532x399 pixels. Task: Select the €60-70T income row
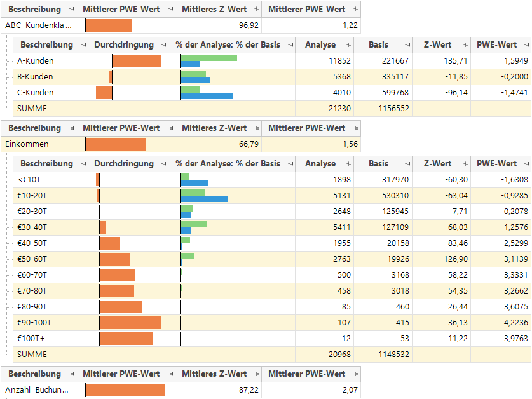[272, 275]
